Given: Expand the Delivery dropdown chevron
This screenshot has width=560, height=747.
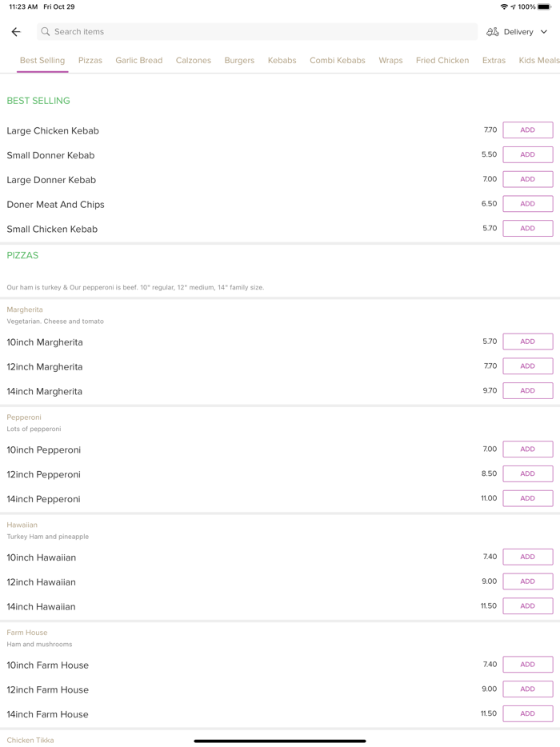Looking at the screenshot, I should tap(544, 32).
